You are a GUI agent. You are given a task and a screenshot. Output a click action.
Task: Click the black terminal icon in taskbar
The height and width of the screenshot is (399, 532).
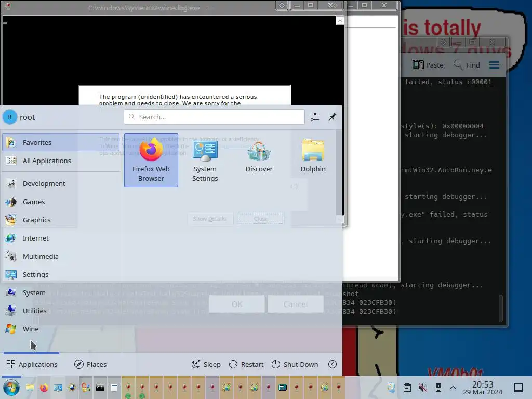(x=100, y=388)
